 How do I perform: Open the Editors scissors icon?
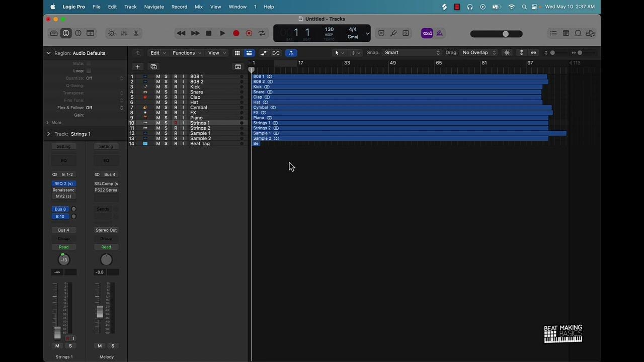(x=136, y=33)
